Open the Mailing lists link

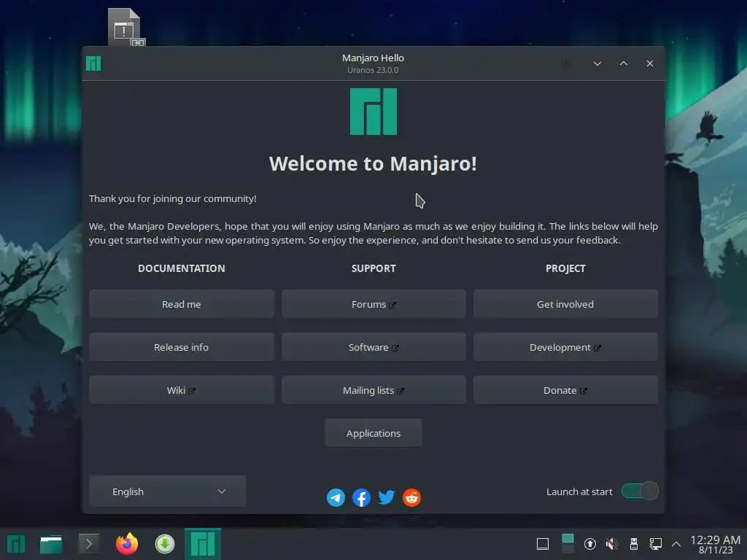[x=373, y=390]
